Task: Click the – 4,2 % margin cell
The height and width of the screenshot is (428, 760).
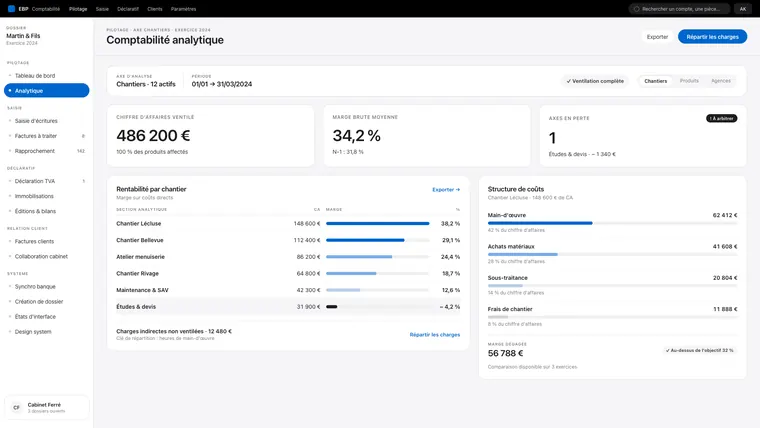Action: 450,307
